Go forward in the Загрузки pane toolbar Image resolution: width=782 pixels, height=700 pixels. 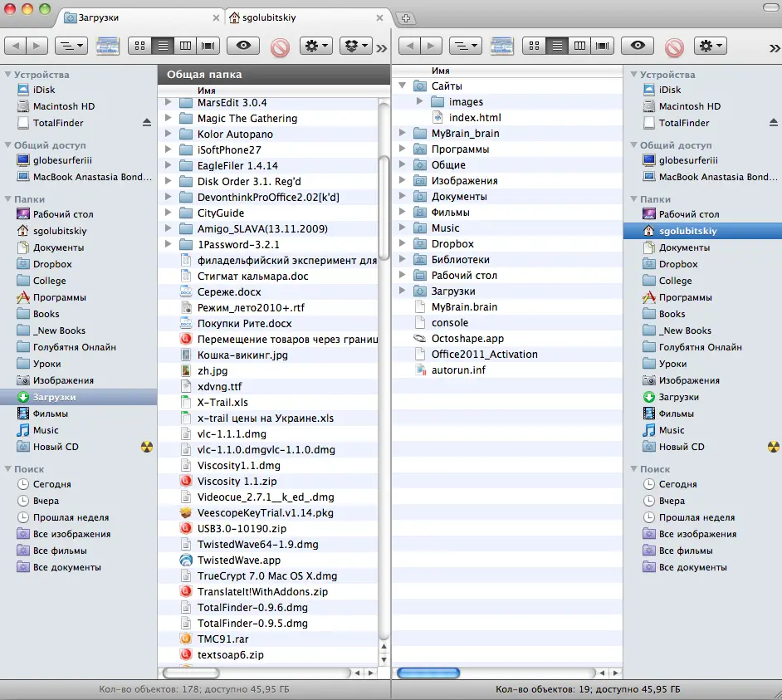pyautogui.click(x=37, y=46)
